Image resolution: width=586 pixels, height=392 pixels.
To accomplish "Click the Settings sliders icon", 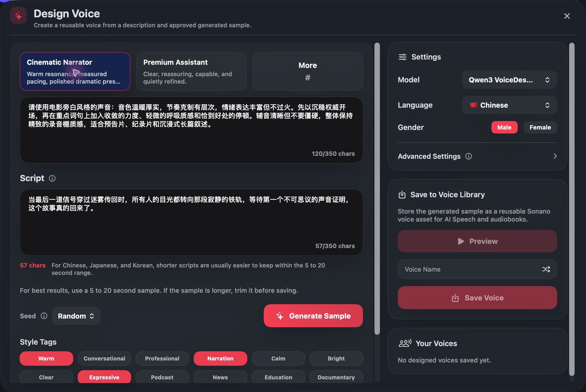I will [402, 57].
